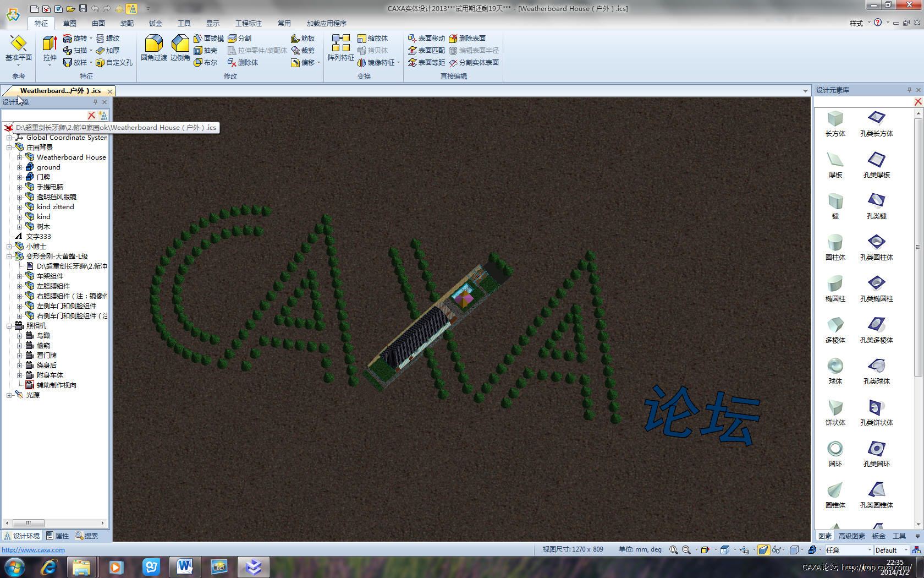Screen dimensions: 924x578
Task: Switch to the 草图 sketch ribbon tab
Action: (x=70, y=23)
